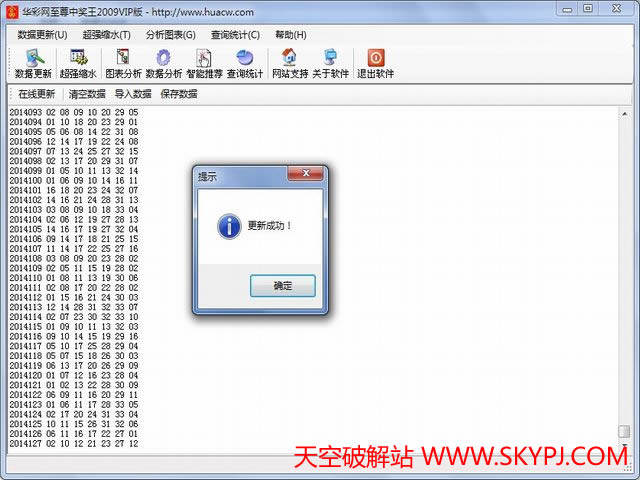Open the 查询统计(C) menu

pyautogui.click(x=235, y=35)
